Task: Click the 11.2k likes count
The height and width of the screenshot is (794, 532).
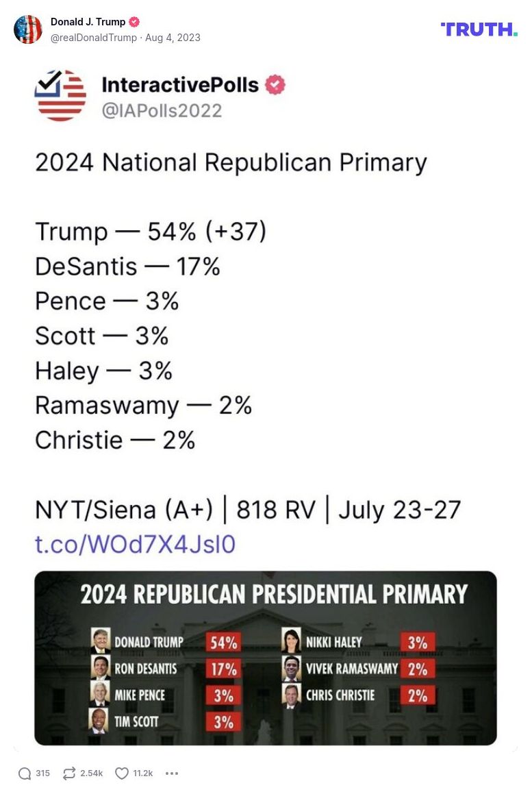Action: (141, 772)
